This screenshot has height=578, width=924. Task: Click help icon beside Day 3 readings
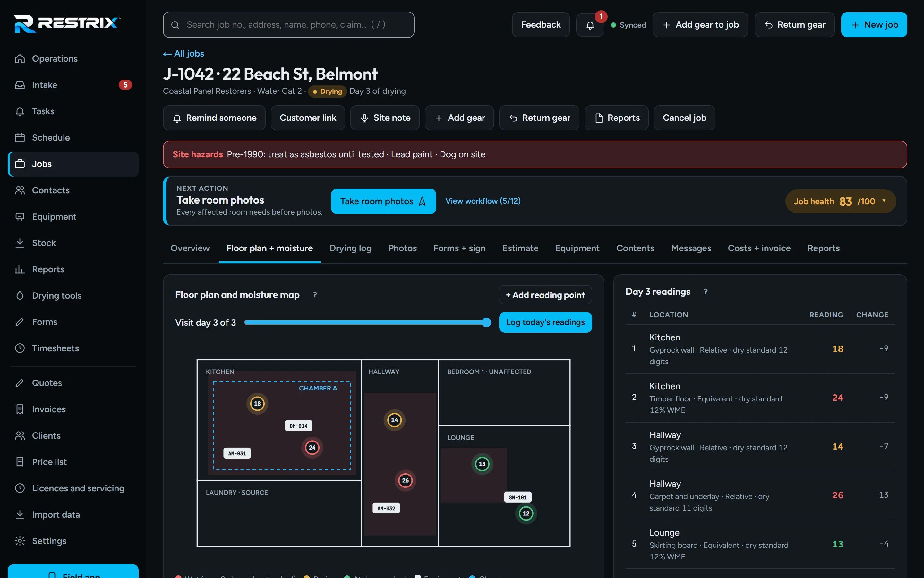tap(706, 292)
